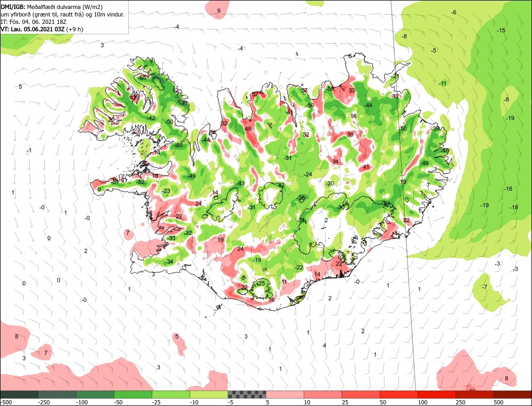Select the 25 to 50 red legend segment

pos(361,394)
